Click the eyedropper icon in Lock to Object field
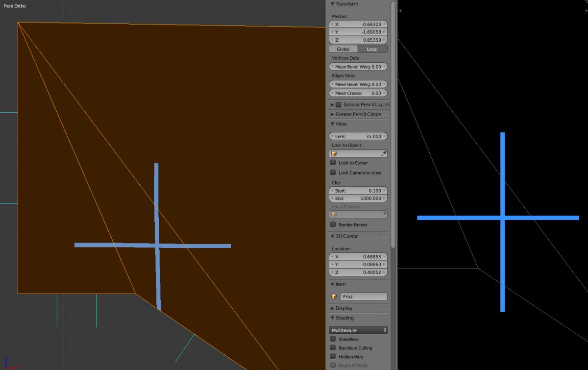 pyautogui.click(x=384, y=153)
